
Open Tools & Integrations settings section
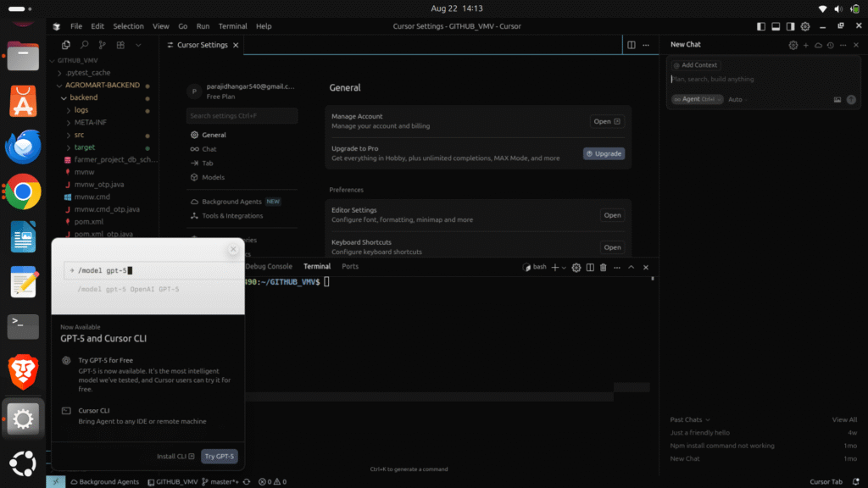click(232, 216)
